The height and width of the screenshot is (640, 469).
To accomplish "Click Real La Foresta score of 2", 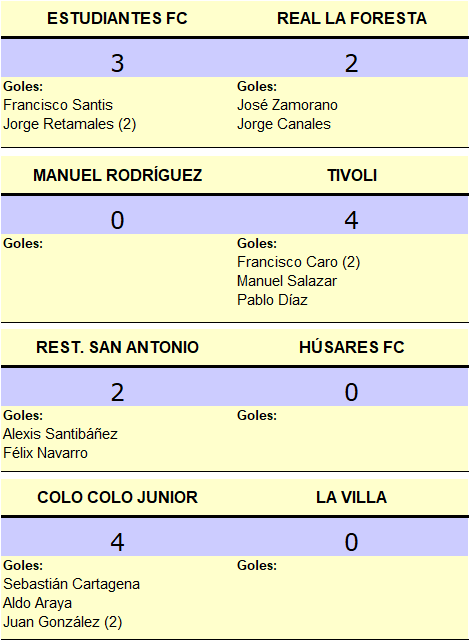I will pos(351,63).
